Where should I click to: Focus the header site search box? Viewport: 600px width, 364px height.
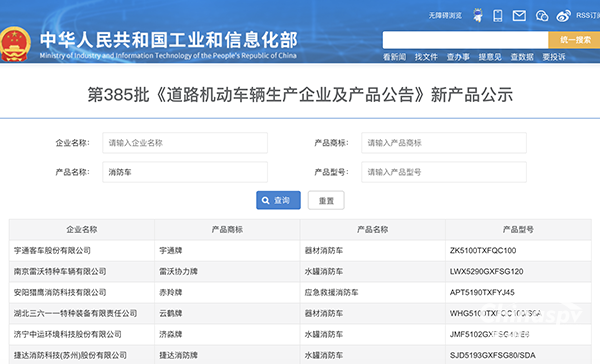click(465, 40)
